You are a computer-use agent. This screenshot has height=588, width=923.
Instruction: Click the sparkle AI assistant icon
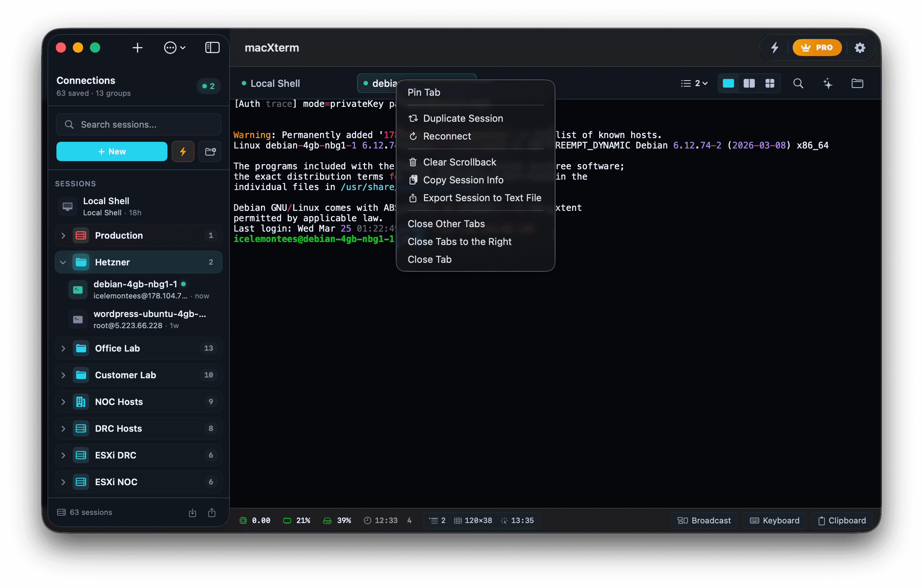828,84
